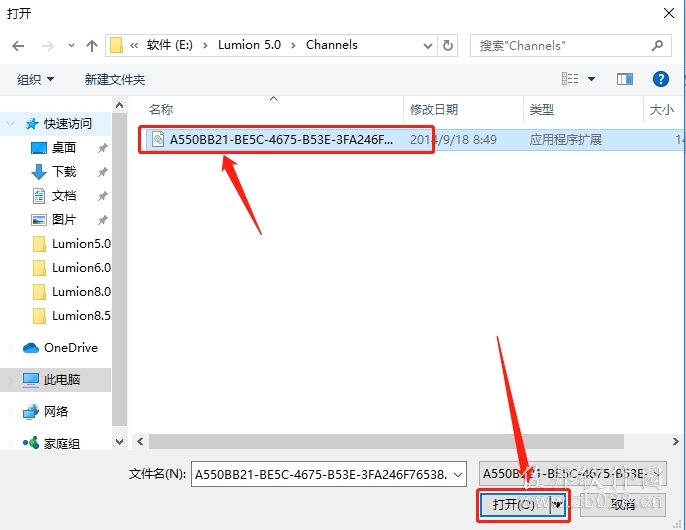Expand OneDrive tree node
Screen dimensions: 686x530
coord(10,348)
